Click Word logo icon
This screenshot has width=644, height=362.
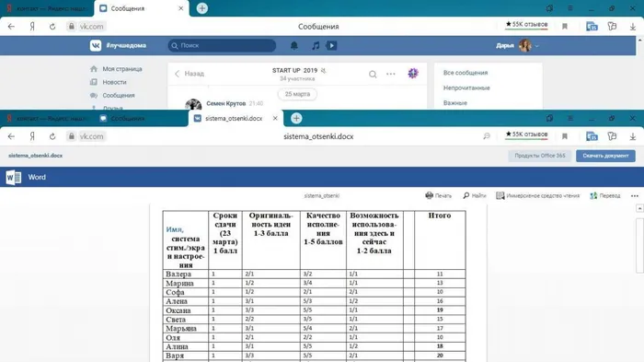pyautogui.click(x=14, y=177)
